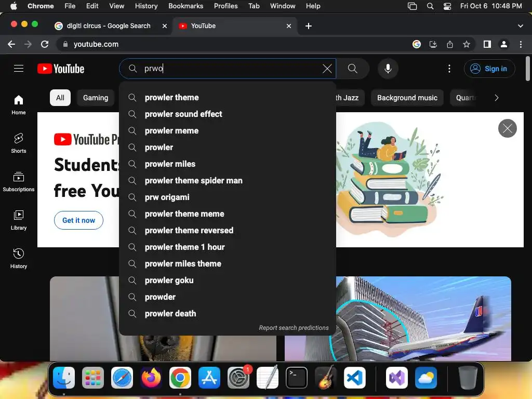532x399 pixels.
Task: Dismiss the YouTube Premium student banner
Action: click(507, 128)
